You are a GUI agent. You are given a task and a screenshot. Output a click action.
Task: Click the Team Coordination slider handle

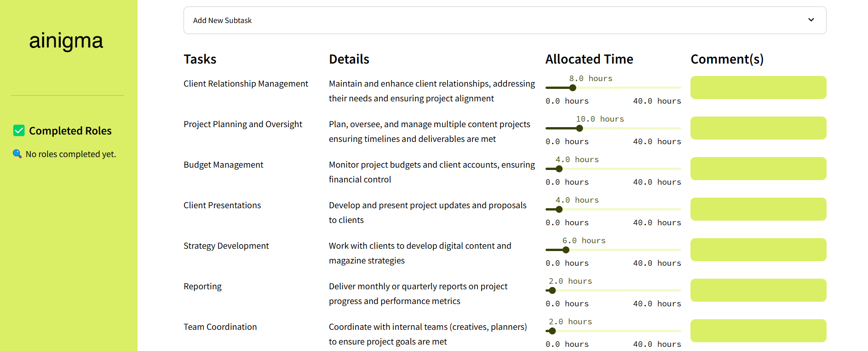[x=552, y=331]
